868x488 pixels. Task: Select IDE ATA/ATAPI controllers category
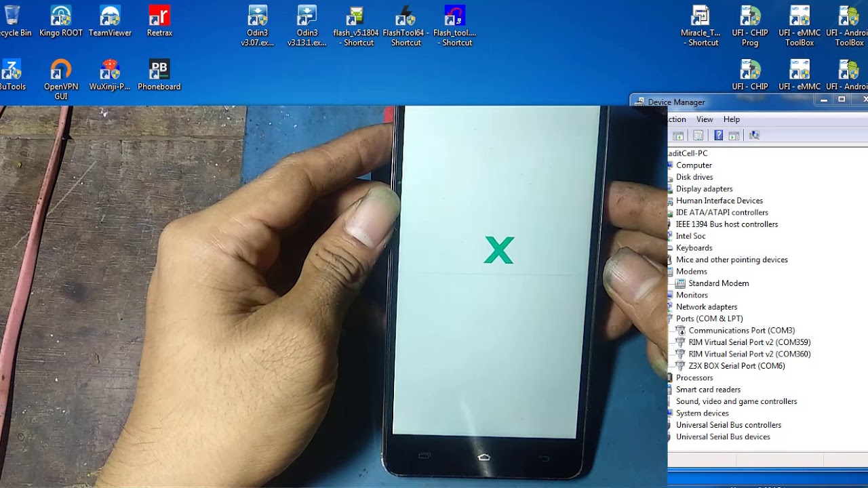(722, 213)
